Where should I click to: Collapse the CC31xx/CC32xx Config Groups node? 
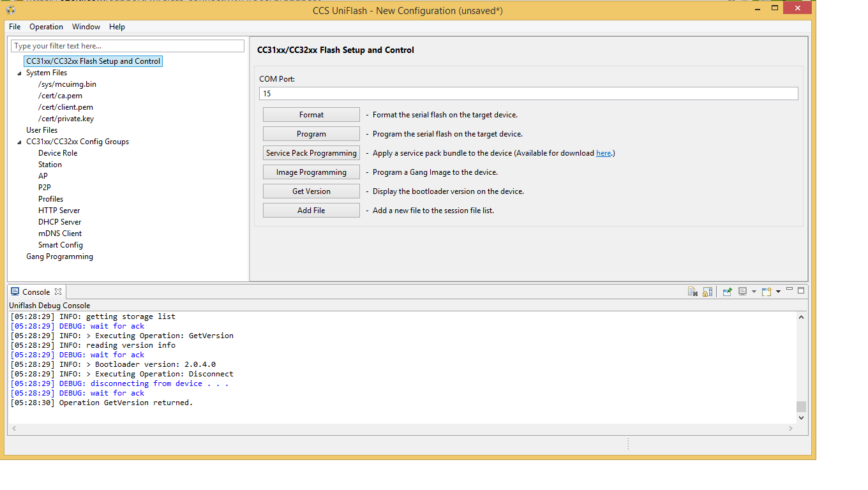click(19, 142)
